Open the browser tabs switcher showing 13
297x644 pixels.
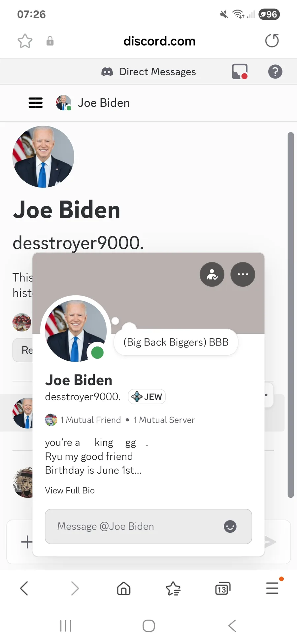[x=223, y=588]
